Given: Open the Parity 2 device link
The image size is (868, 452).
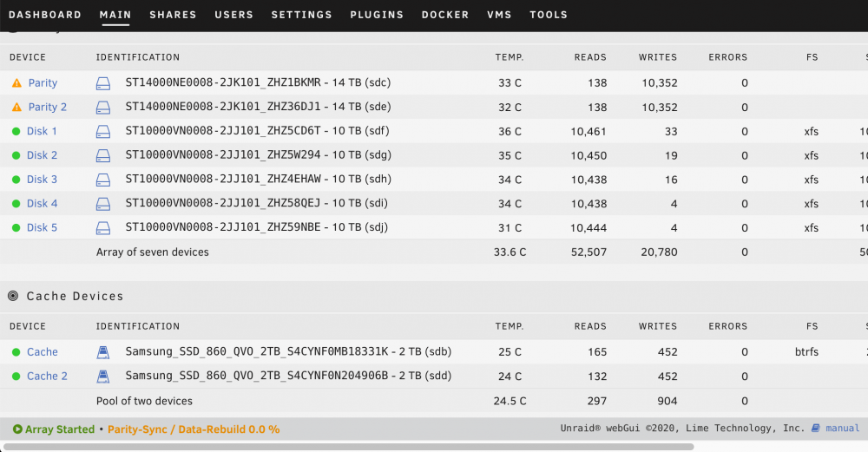Looking at the screenshot, I should (x=47, y=108).
